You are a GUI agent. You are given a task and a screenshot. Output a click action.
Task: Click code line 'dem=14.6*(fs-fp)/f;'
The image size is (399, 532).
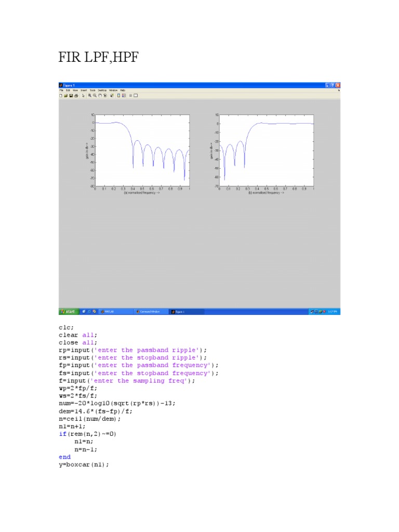(x=96, y=411)
